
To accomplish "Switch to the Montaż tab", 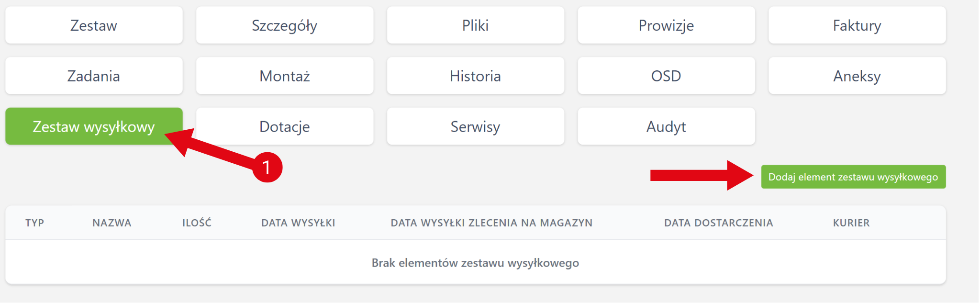I will click(x=285, y=76).
